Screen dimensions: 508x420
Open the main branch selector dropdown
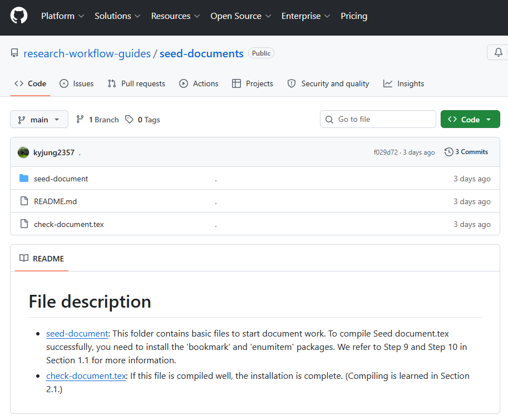pyautogui.click(x=39, y=119)
